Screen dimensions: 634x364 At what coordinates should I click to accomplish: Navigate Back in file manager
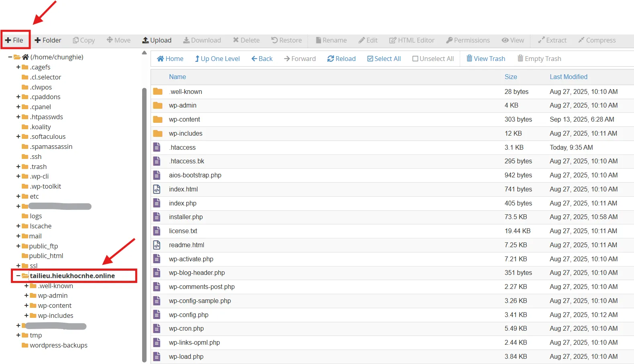[x=262, y=59]
